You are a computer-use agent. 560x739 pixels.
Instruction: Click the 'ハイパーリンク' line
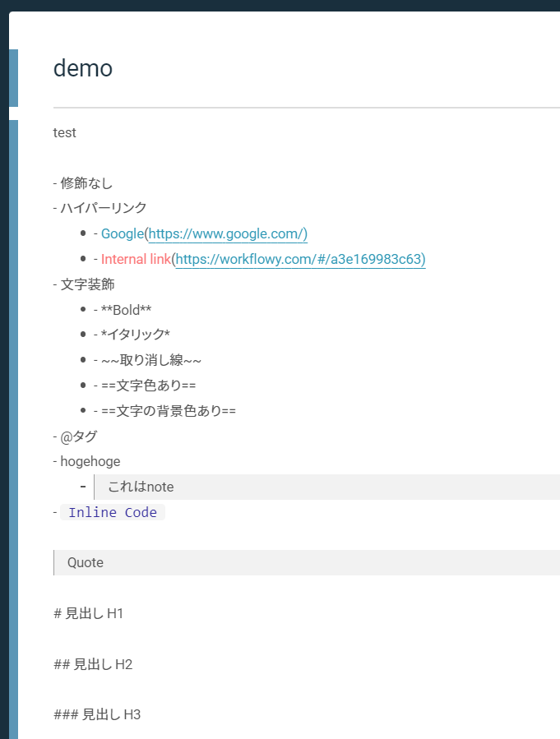[100, 208]
